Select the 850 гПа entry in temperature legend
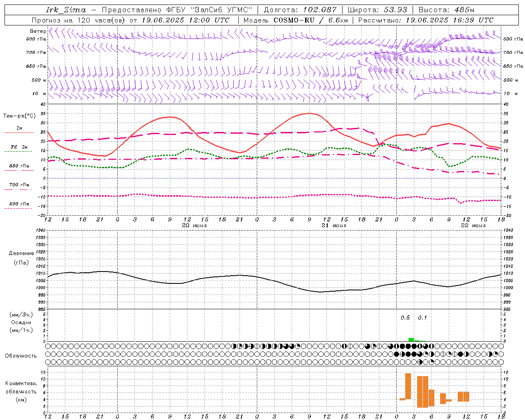 click(19, 166)
